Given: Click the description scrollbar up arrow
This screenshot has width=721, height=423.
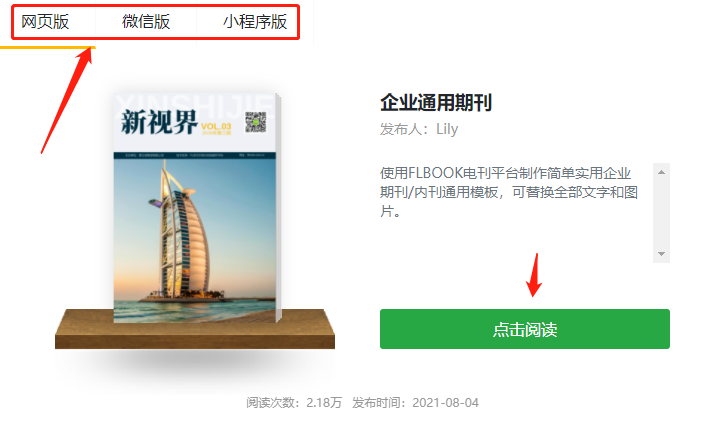Looking at the screenshot, I should click(661, 172).
